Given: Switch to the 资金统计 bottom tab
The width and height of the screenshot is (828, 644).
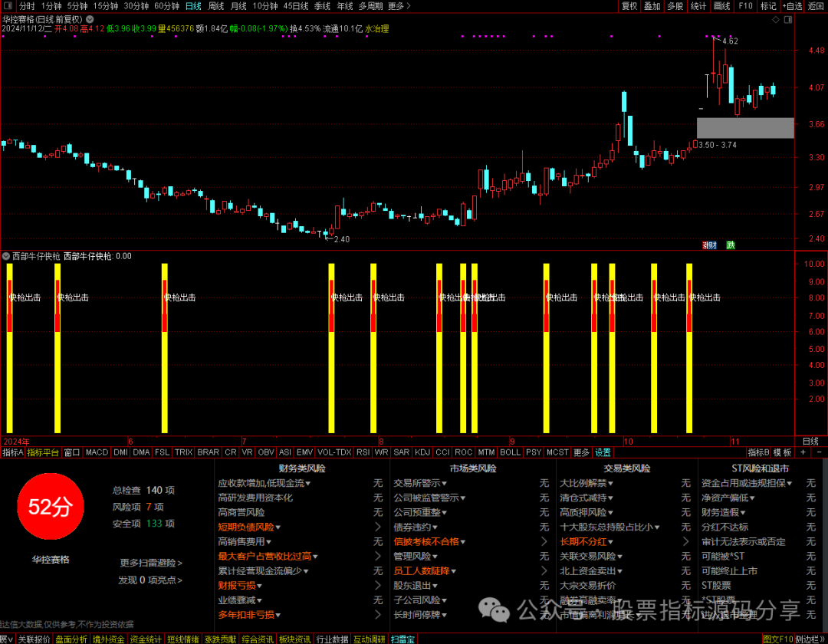Looking at the screenshot, I should [146, 639].
